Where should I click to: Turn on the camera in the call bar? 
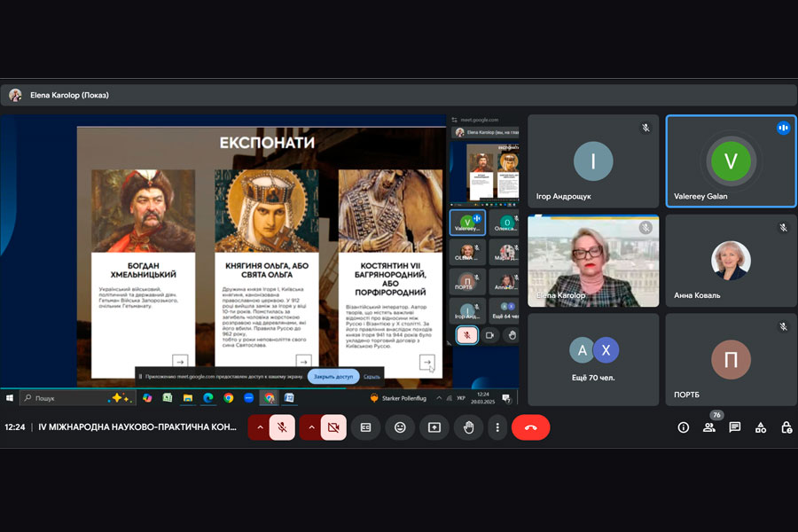333,427
